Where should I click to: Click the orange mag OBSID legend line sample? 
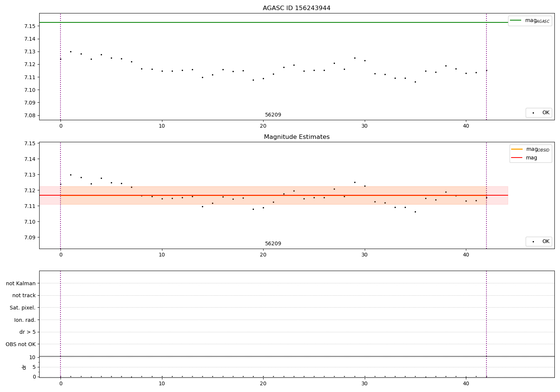pos(517,149)
